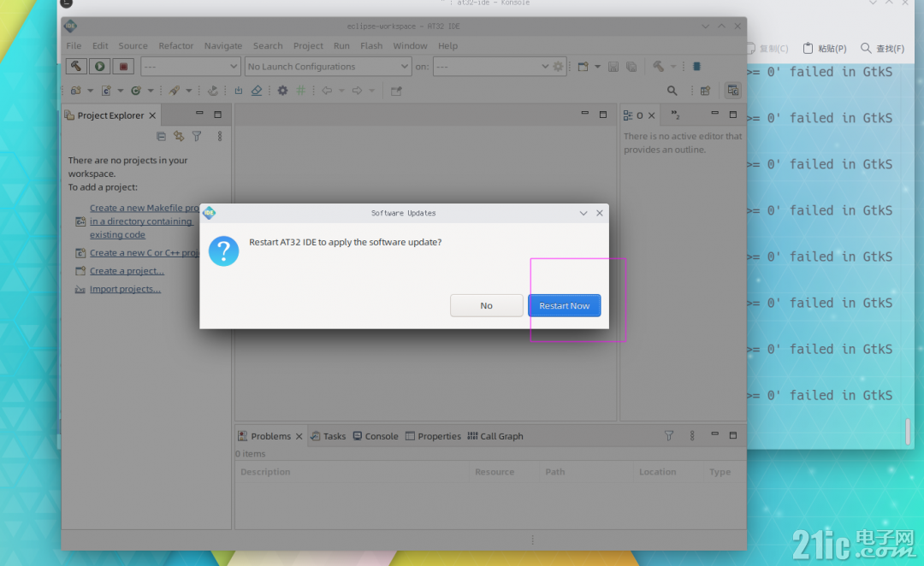Select the Project Explorer tab
Screen dimensions: 924x566
coord(110,115)
